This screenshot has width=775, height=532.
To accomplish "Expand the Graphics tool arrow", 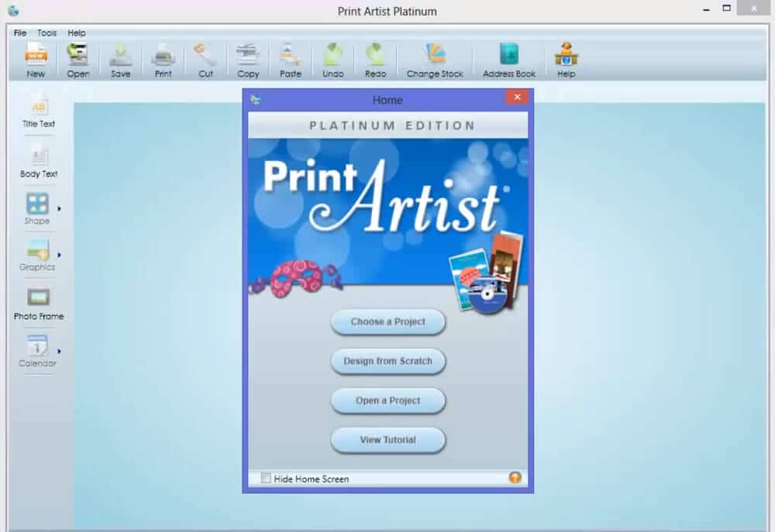I will point(59,255).
